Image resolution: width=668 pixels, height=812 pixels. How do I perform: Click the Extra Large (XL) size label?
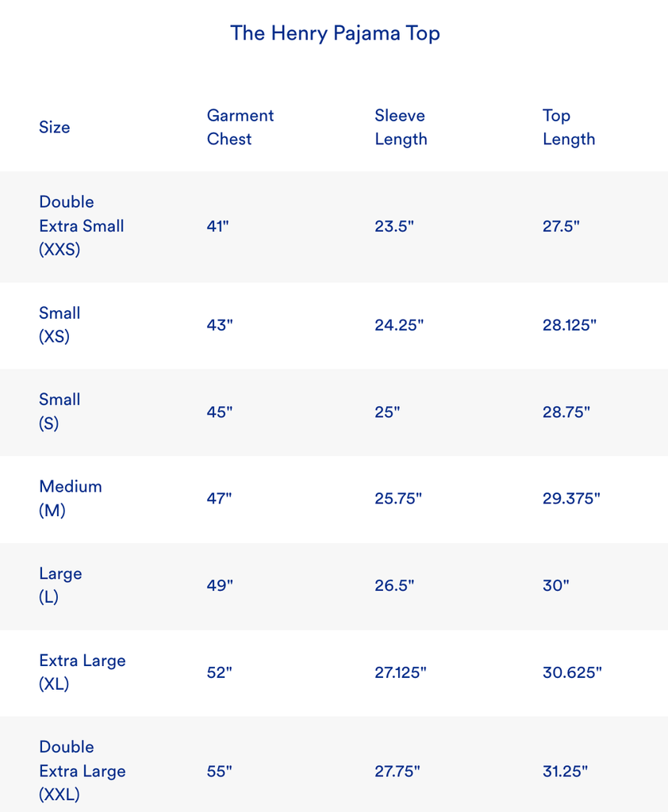tap(83, 672)
